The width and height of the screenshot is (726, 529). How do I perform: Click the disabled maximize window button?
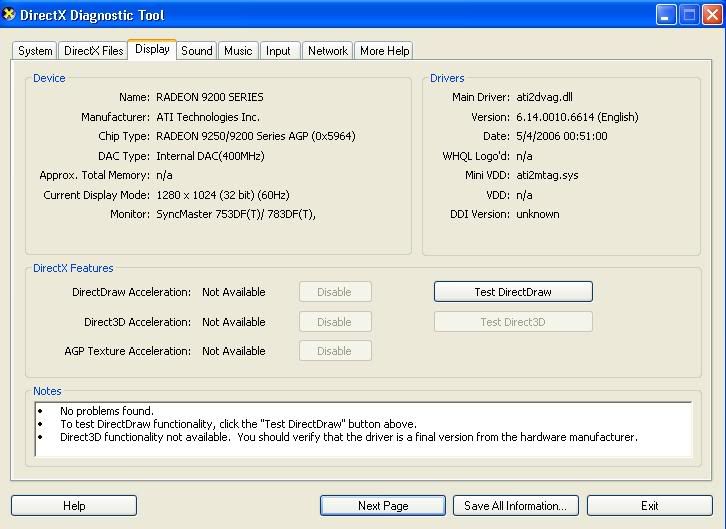pyautogui.click(x=689, y=15)
